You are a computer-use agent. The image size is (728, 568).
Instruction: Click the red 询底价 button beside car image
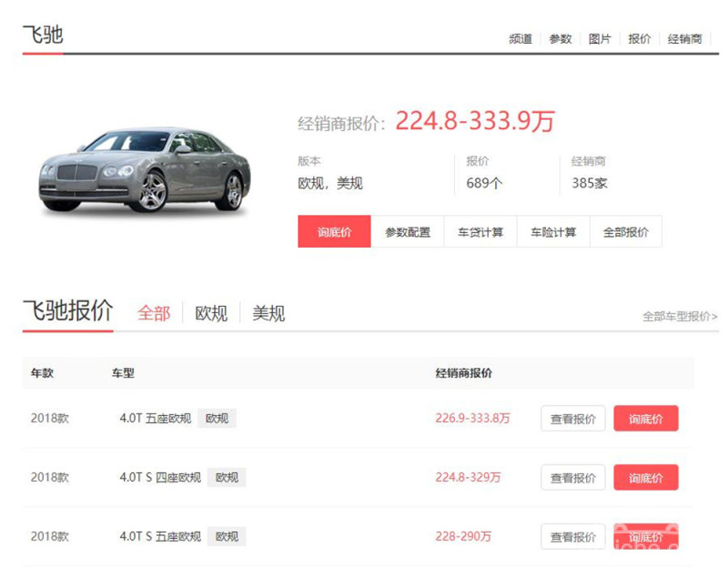tap(334, 232)
